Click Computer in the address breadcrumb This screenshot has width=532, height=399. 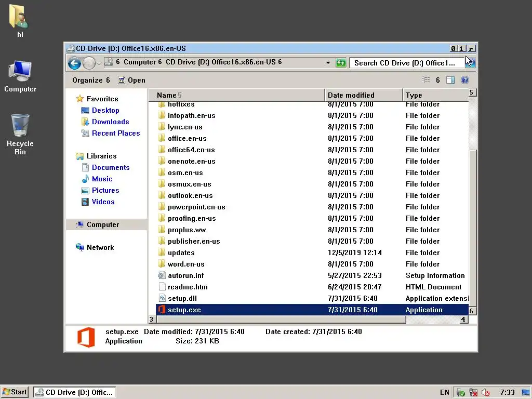coord(140,62)
